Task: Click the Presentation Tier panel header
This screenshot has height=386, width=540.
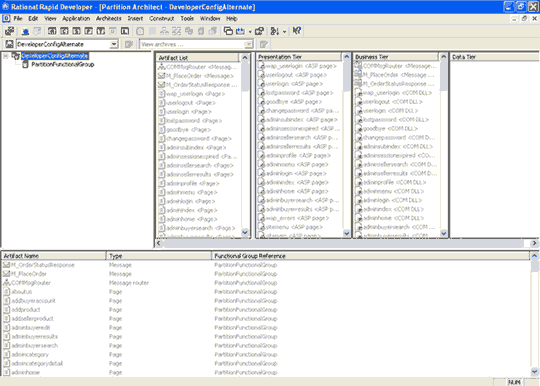Action: 299,57
